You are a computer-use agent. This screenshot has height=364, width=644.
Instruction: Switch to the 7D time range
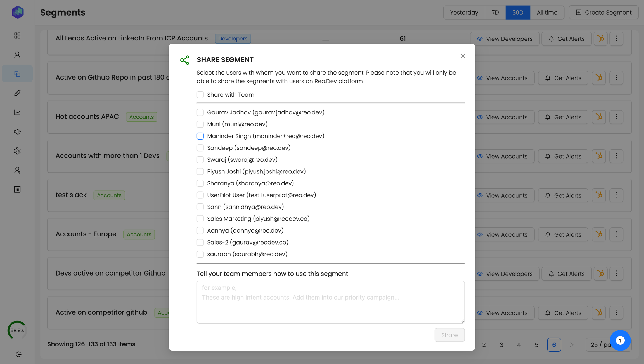495,12
